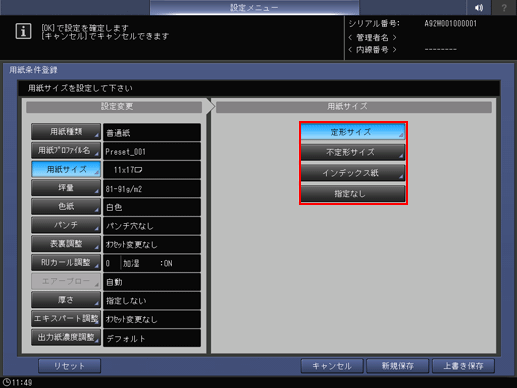The image size is (517, 388).
Task: Click the clock icon in status bar
Action: (6, 382)
